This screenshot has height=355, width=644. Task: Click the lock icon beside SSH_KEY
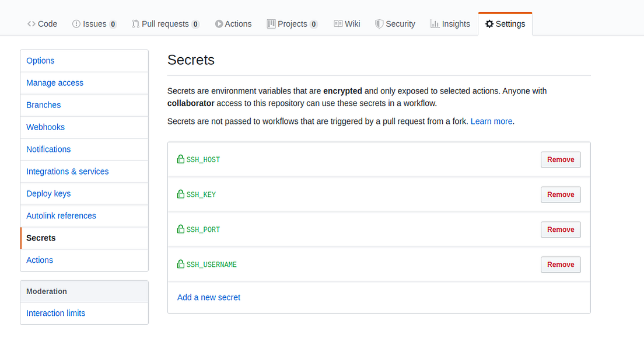click(180, 194)
